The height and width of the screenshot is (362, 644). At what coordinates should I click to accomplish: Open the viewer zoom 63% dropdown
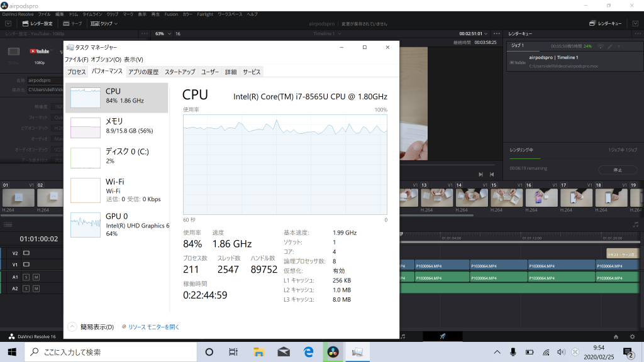(x=163, y=34)
